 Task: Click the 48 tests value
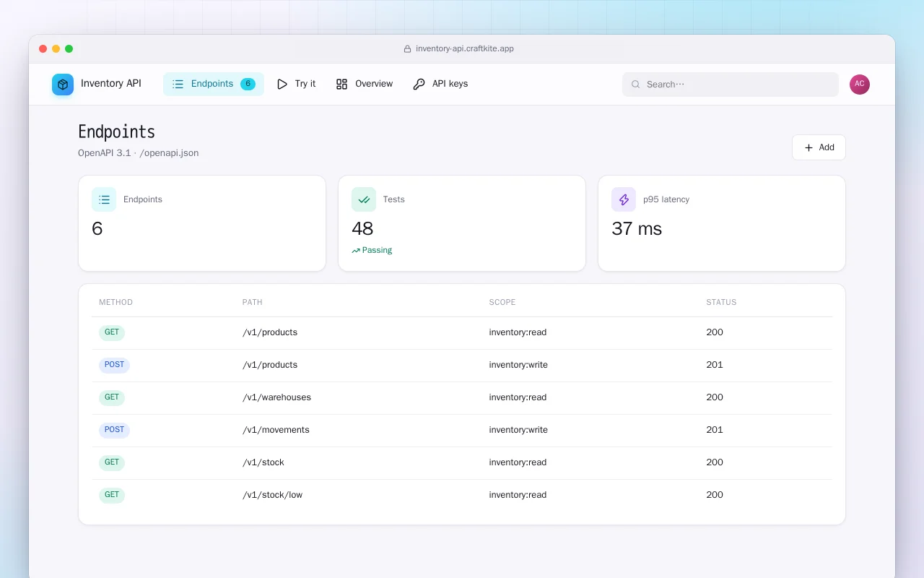[362, 229]
